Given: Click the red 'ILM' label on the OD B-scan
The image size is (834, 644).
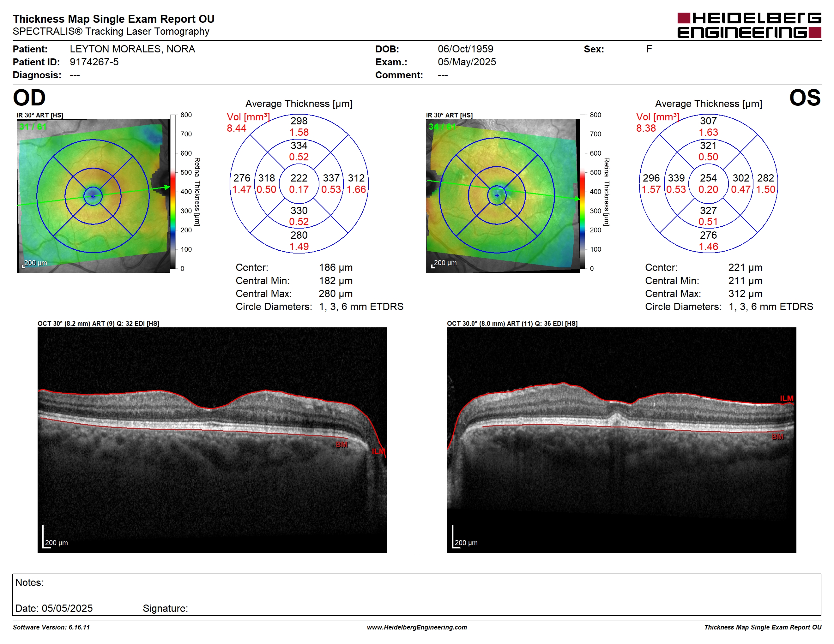Looking at the screenshot, I should [x=378, y=451].
